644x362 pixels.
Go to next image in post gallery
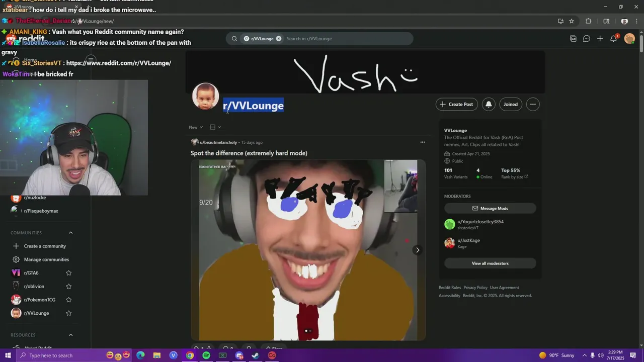pyautogui.click(x=417, y=250)
